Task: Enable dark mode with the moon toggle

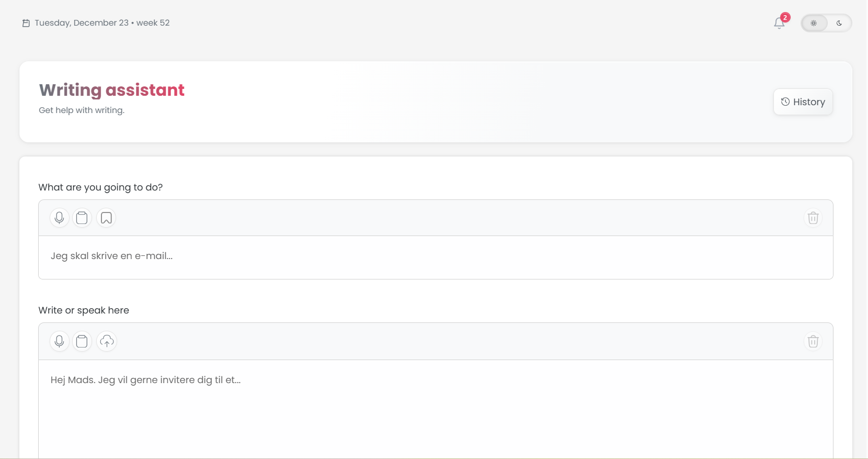Action: pyautogui.click(x=840, y=23)
